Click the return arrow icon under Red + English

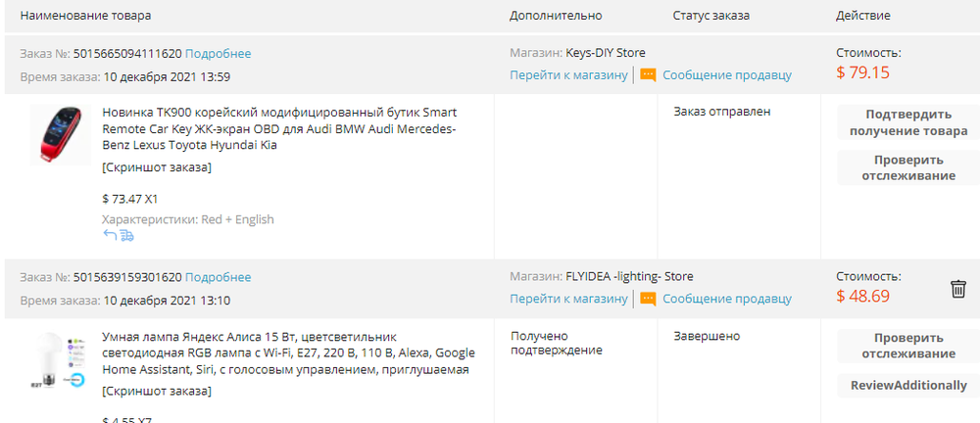point(109,235)
